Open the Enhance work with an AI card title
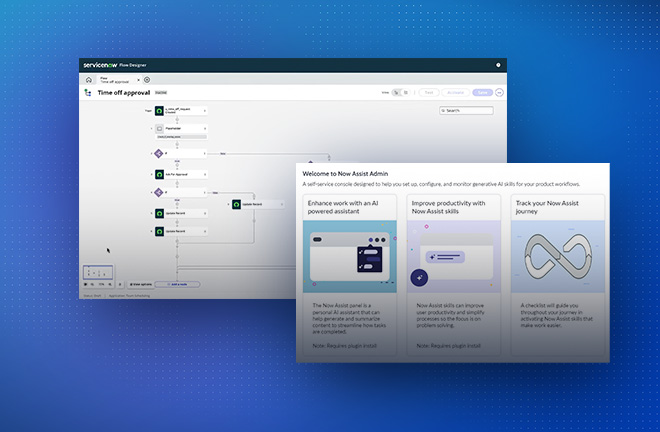The image size is (660, 432). (343, 207)
